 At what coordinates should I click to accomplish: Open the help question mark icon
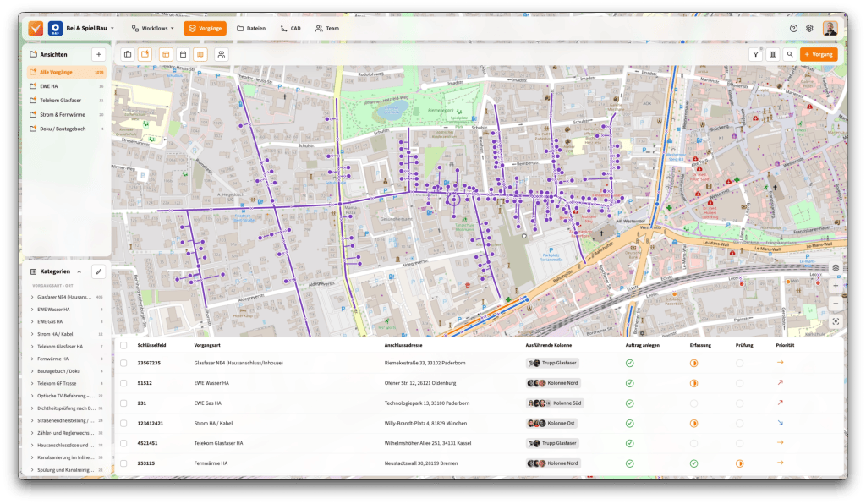[x=793, y=28]
